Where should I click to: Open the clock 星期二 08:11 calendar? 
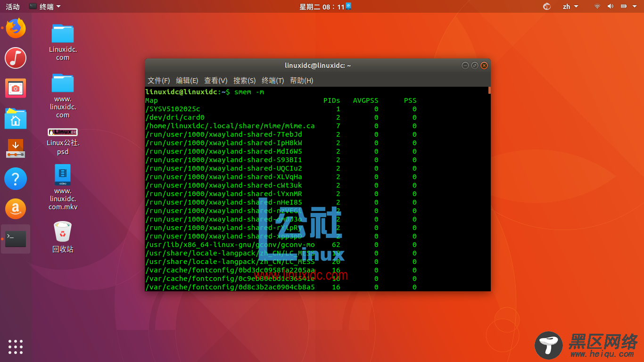coord(325,7)
